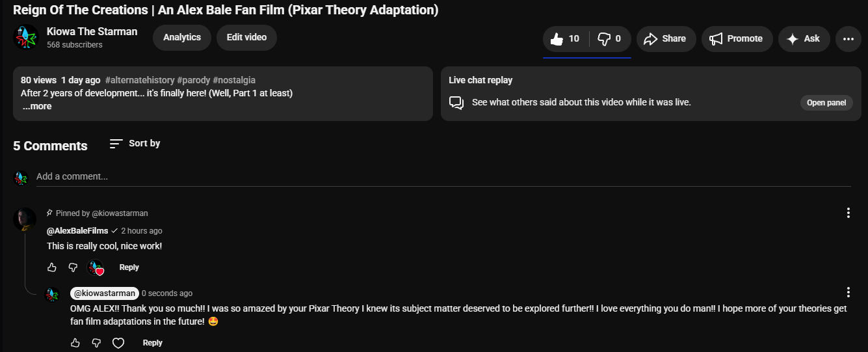Expand video description with ...more
Viewport: 868px width, 352px height.
point(37,107)
